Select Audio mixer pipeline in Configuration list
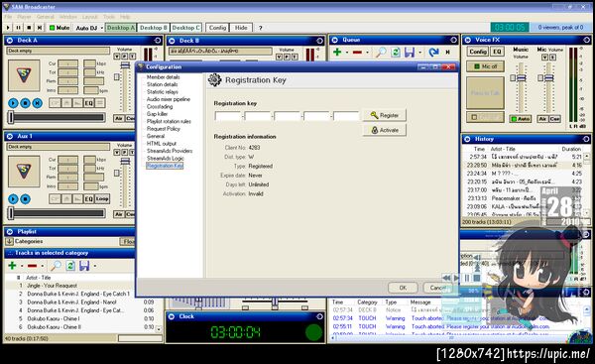595x364 pixels. pyautogui.click(x=169, y=99)
